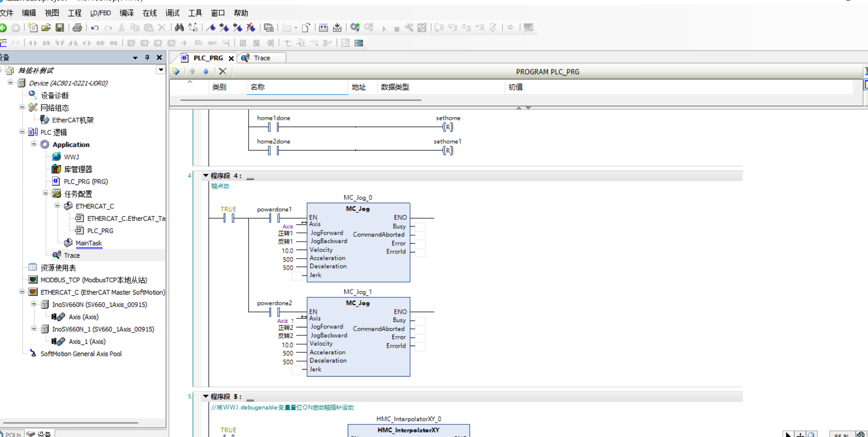
Task: Collapse the ETHERCAT_C task node
Action: tap(57, 205)
